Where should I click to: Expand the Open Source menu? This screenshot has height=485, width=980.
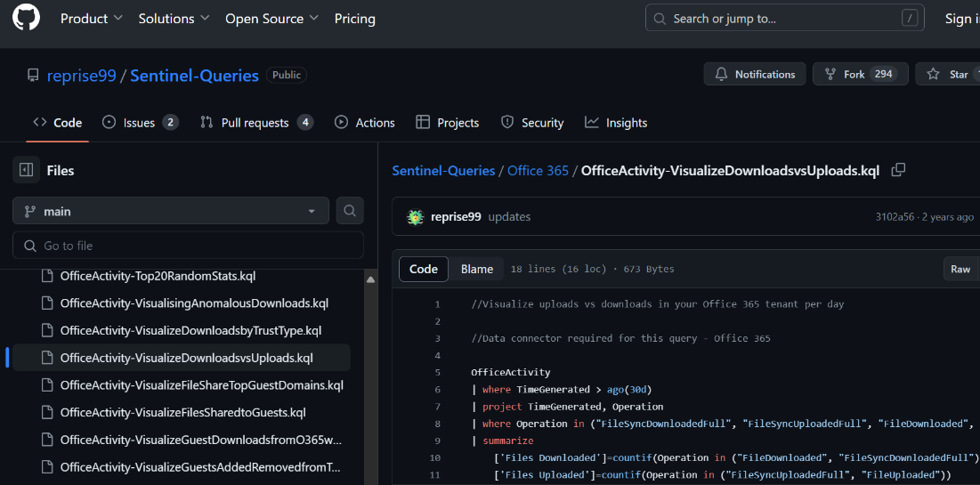pos(271,19)
